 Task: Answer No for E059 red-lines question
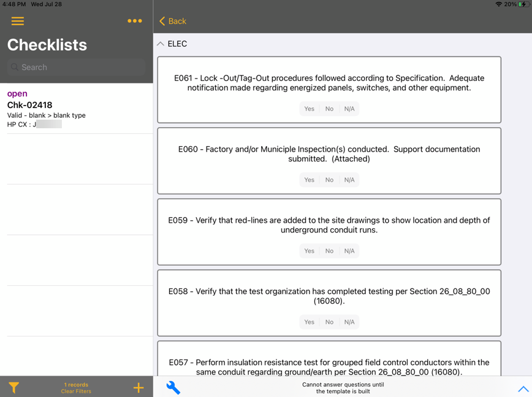(x=329, y=250)
